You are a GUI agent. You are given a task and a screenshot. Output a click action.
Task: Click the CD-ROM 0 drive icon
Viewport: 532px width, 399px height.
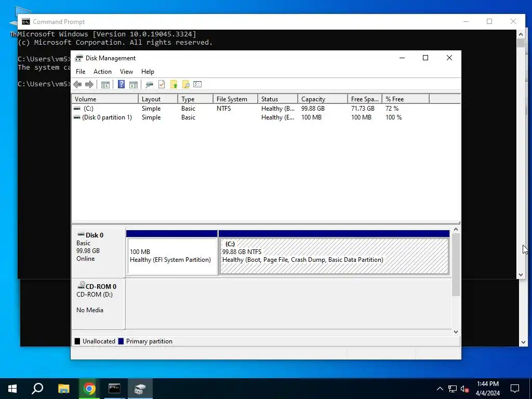click(x=81, y=285)
